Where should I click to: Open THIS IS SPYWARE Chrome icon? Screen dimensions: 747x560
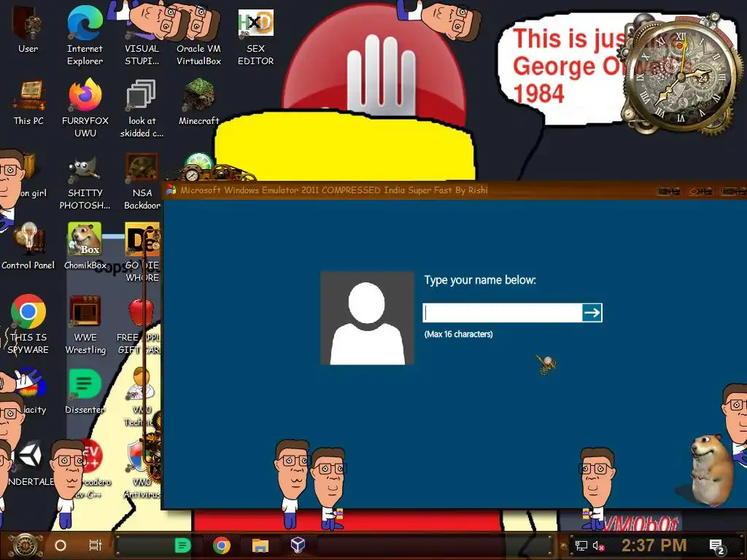point(28,324)
